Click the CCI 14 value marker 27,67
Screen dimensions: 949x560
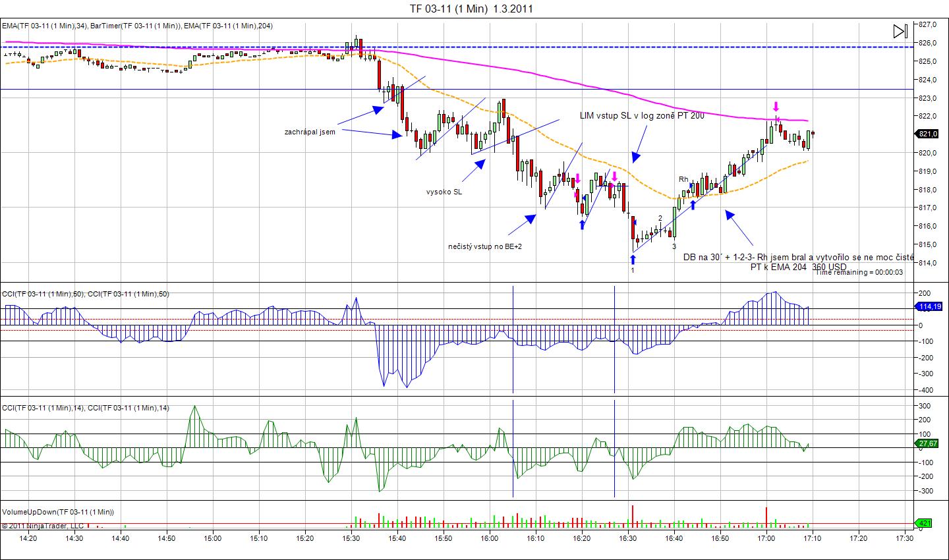[927, 443]
